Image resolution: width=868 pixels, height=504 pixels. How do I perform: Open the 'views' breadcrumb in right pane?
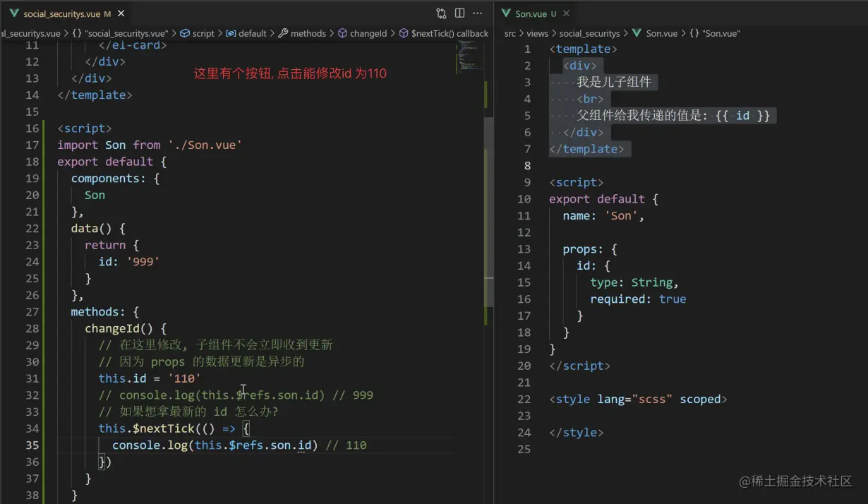(x=537, y=33)
